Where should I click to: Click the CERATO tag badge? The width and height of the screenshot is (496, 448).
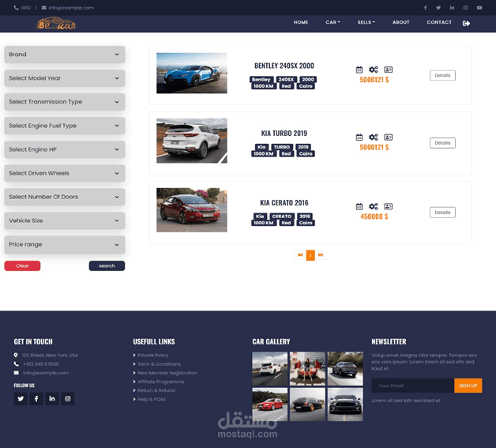point(281,216)
